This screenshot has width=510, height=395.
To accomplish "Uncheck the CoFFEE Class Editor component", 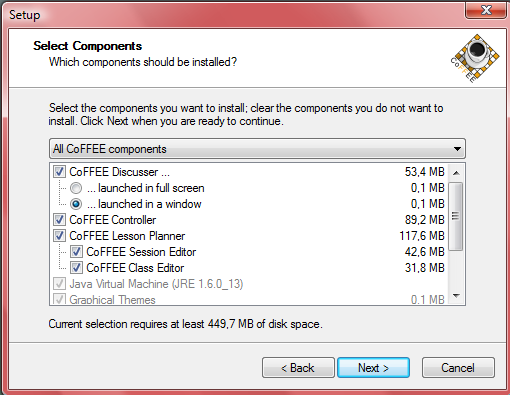I will pyautogui.click(x=76, y=268).
